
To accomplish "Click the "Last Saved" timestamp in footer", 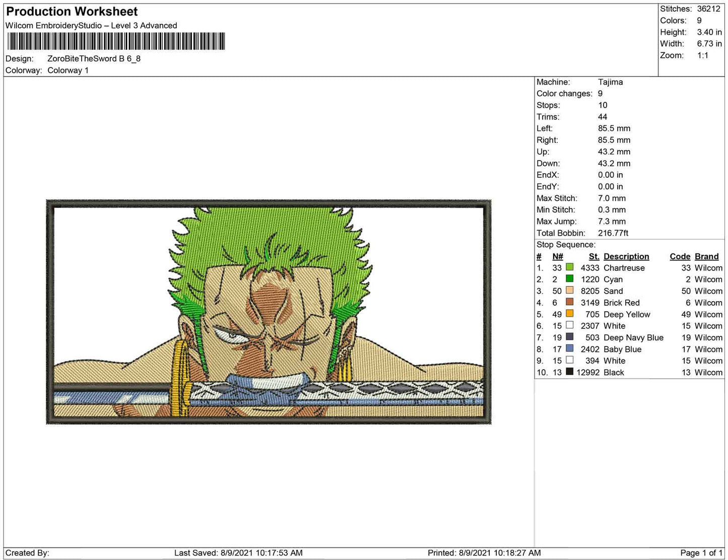I will (x=238, y=553).
